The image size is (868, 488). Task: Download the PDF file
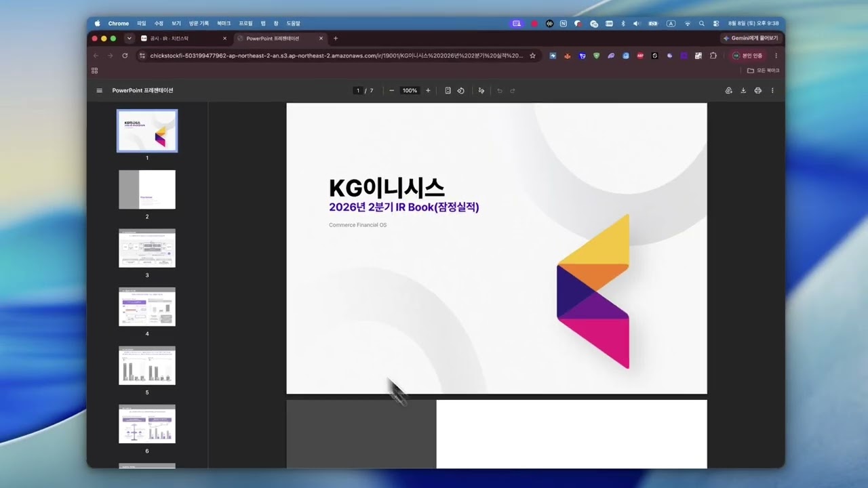click(743, 91)
